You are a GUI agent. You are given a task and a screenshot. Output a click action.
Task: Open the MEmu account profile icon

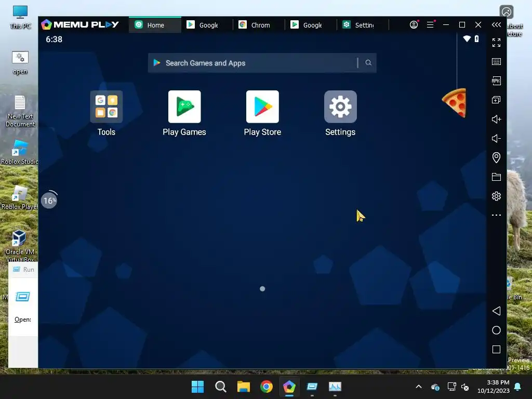coord(414,25)
